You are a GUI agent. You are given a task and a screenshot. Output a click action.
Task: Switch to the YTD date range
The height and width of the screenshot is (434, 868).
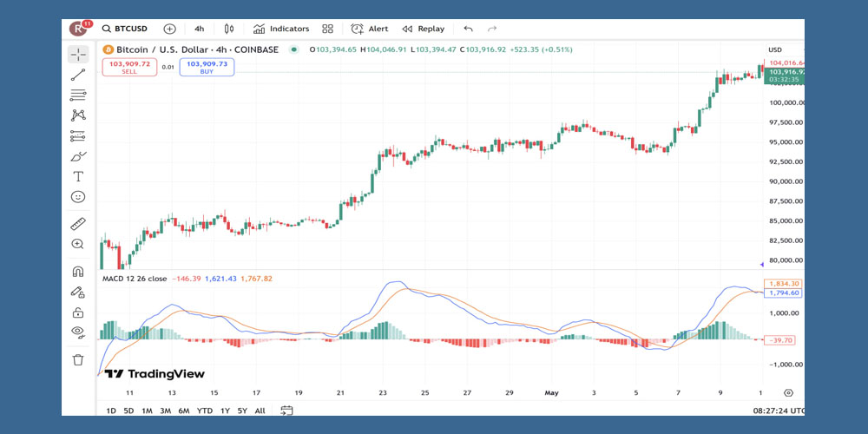pos(204,411)
